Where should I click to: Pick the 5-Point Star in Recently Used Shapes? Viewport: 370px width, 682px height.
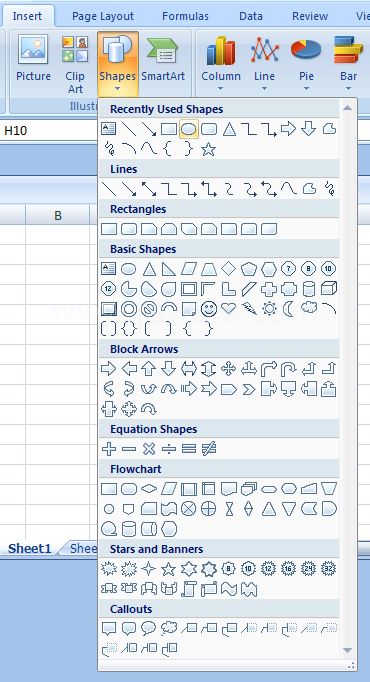point(209,149)
